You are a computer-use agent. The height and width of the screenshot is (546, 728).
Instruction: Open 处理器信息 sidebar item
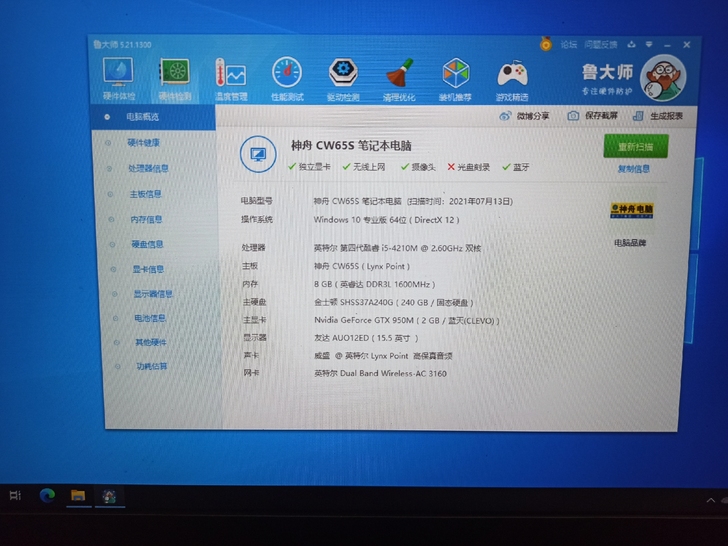point(148,168)
